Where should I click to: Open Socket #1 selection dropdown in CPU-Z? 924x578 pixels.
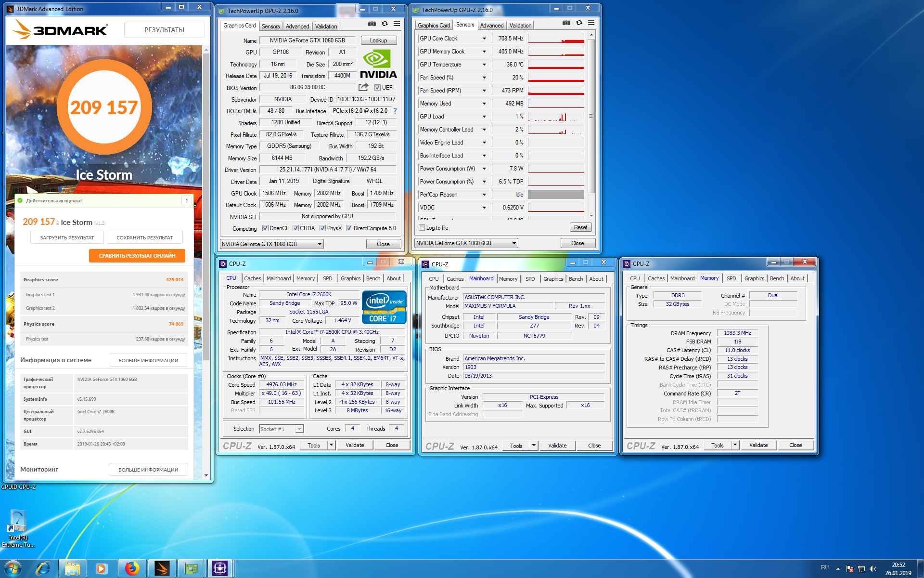[281, 429]
